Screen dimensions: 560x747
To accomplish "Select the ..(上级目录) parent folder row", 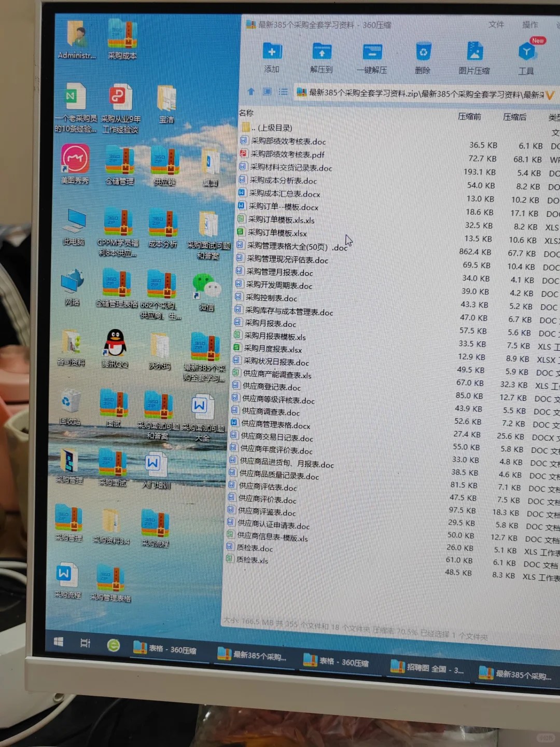I will 267,128.
